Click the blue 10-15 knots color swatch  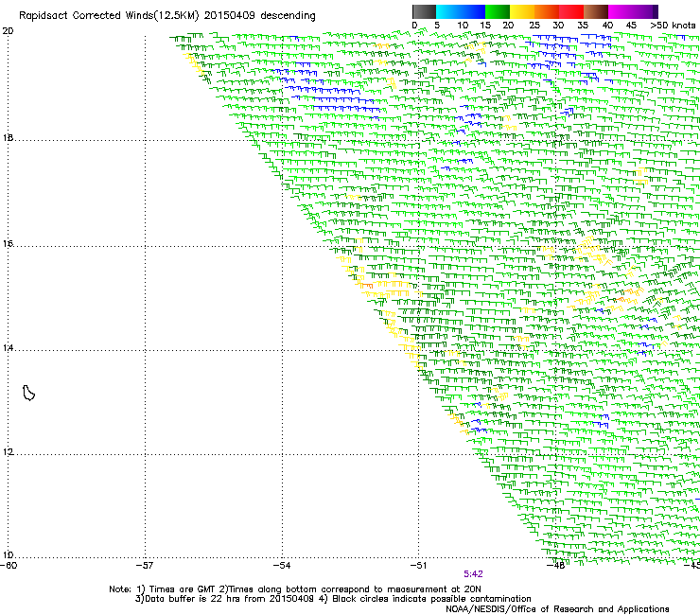(x=473, y=11)
